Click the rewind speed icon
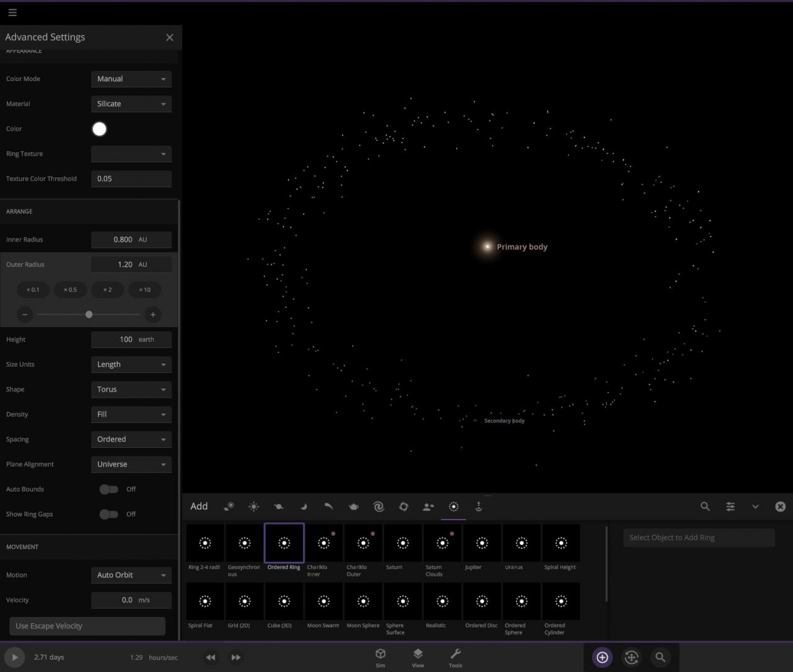 click(x=211, y=657)
